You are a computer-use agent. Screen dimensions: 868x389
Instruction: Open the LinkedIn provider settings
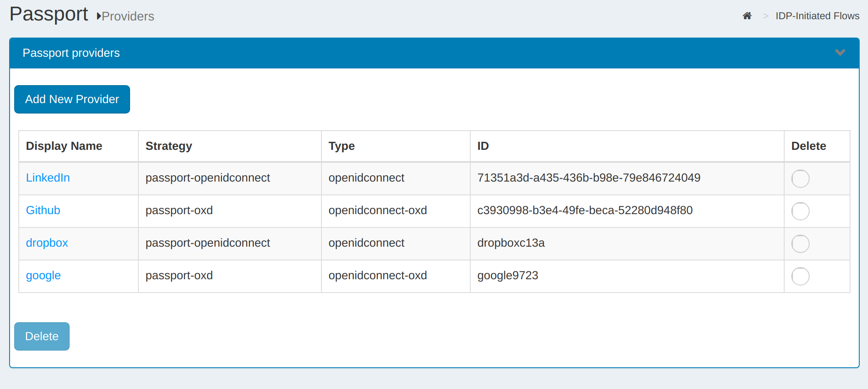pyautogui.click(x=48, y=178)
